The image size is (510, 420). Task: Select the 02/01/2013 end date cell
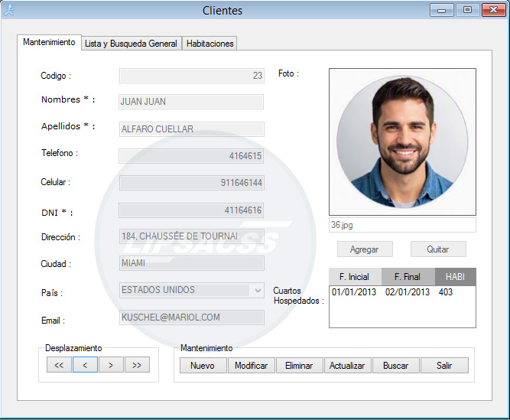pyautogui.click(x=408, y=292)
